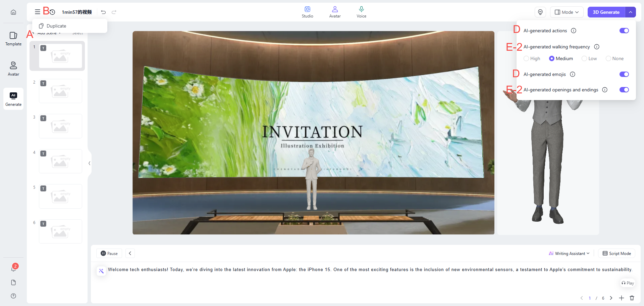Toggle AI-generated actions switch

624,31
